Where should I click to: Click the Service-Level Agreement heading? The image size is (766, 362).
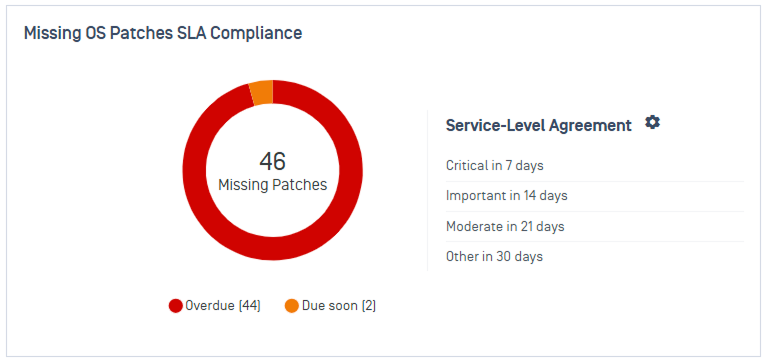(x=539, y=126)
